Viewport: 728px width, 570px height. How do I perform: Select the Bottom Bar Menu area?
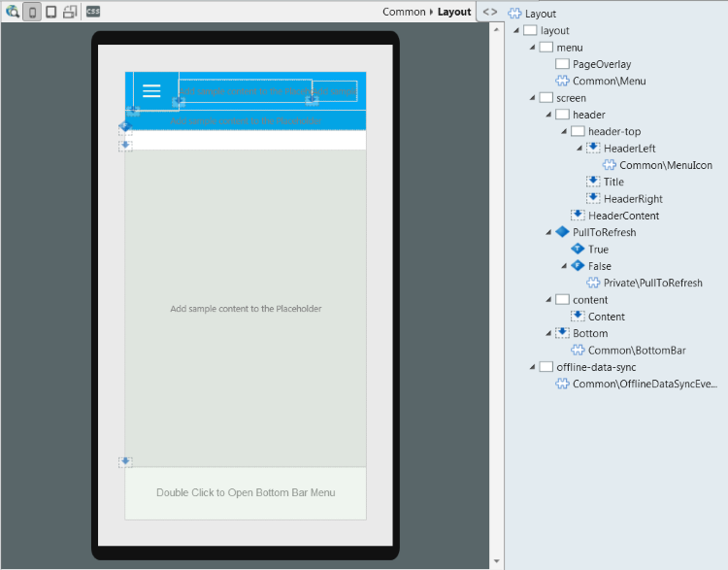[246, 492]
